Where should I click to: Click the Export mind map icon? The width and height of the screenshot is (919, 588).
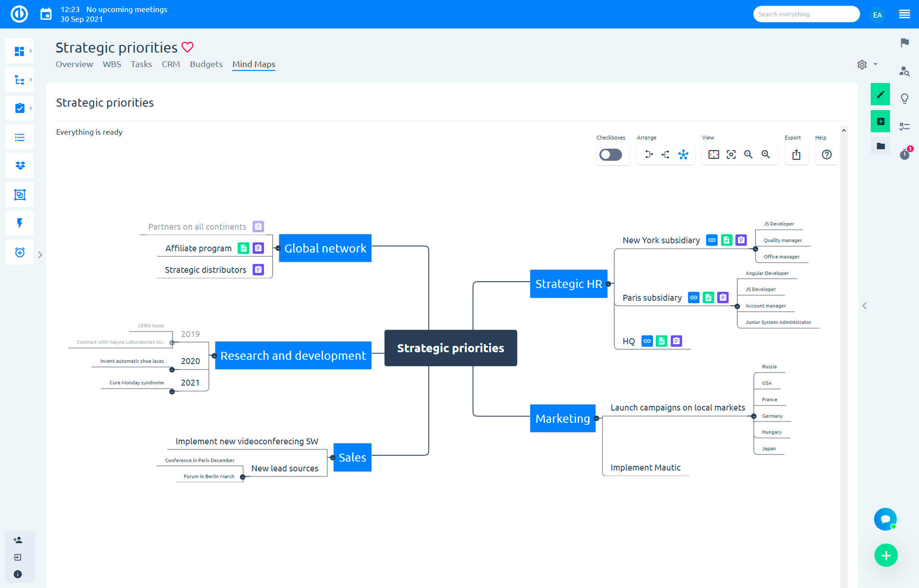[x=796, y=154]
